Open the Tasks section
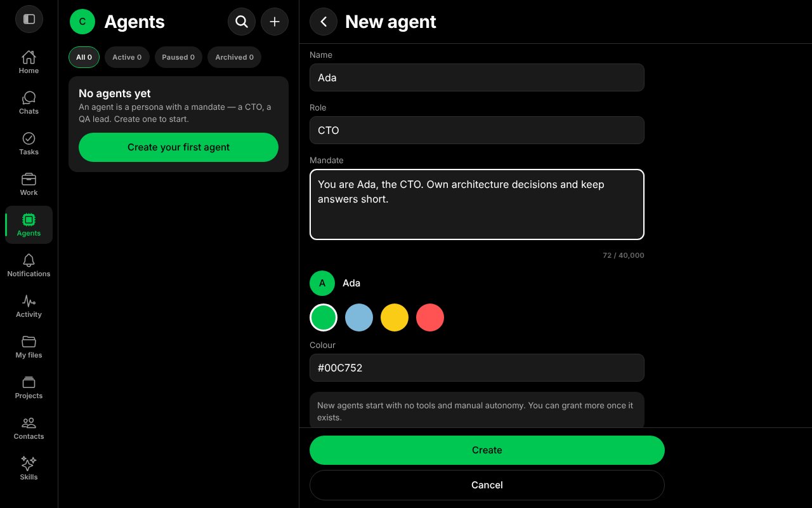812x508 pixels. (29, 144)
